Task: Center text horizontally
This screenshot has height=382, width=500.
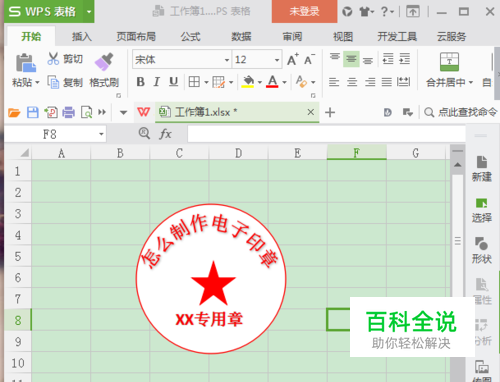Action: 352,82
